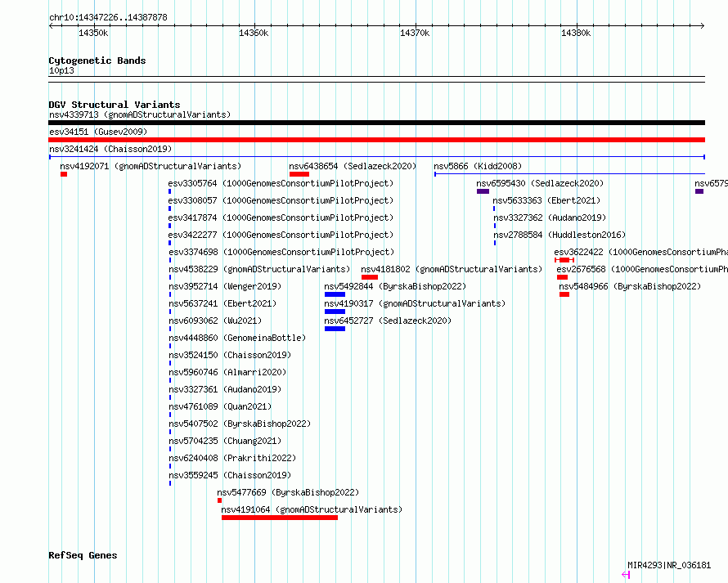Open nsv5633363 (Ebert2021) label
This screenshot has width=728, height=583.
(x=546, y=200)
